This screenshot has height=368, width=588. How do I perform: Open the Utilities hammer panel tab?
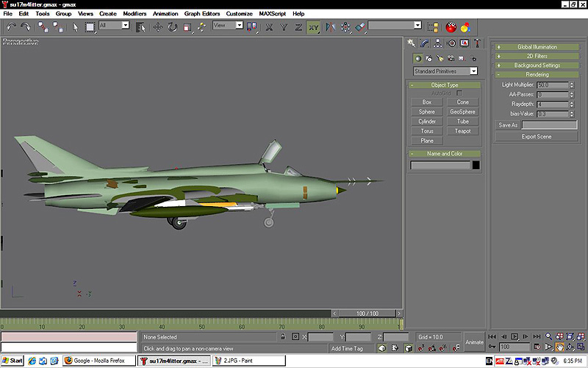[477, 43]
